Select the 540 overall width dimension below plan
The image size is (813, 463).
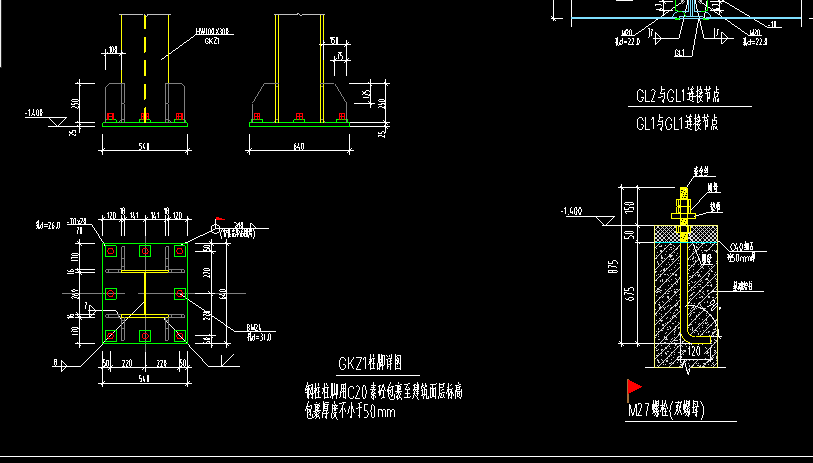(144, 379)
